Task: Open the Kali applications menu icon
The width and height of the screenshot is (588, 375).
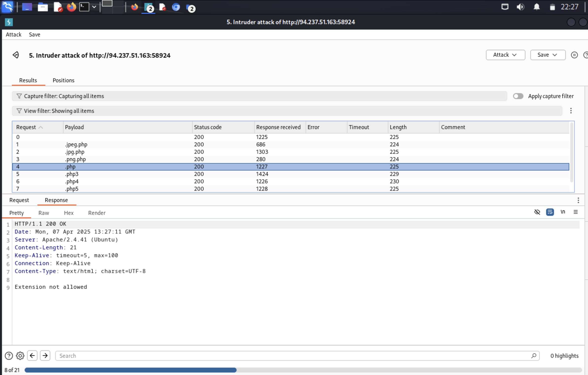Action: tap(7, 7)
